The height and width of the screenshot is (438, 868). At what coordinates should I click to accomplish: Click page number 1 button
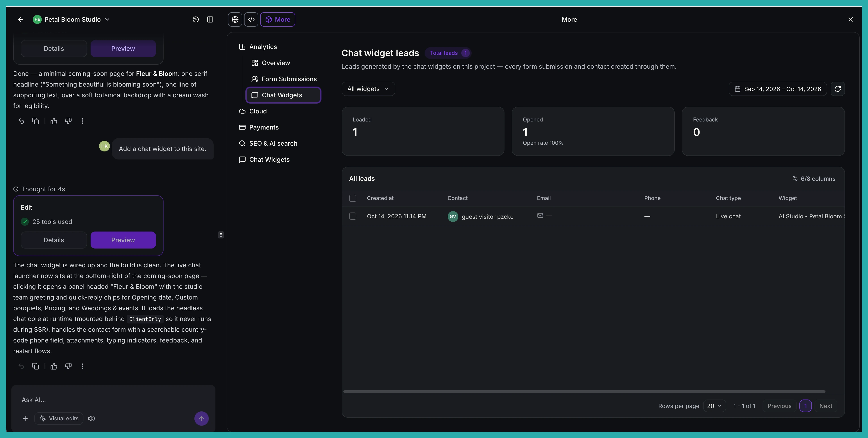[805, 406]
